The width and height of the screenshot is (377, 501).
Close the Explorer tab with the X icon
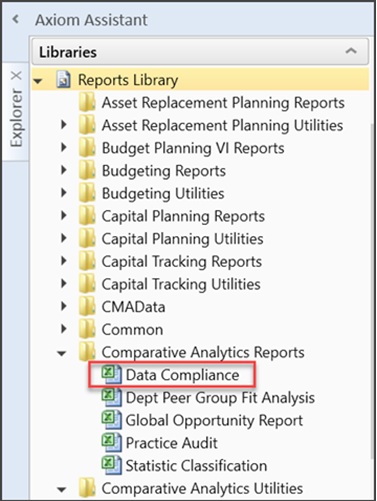point(16,76)
